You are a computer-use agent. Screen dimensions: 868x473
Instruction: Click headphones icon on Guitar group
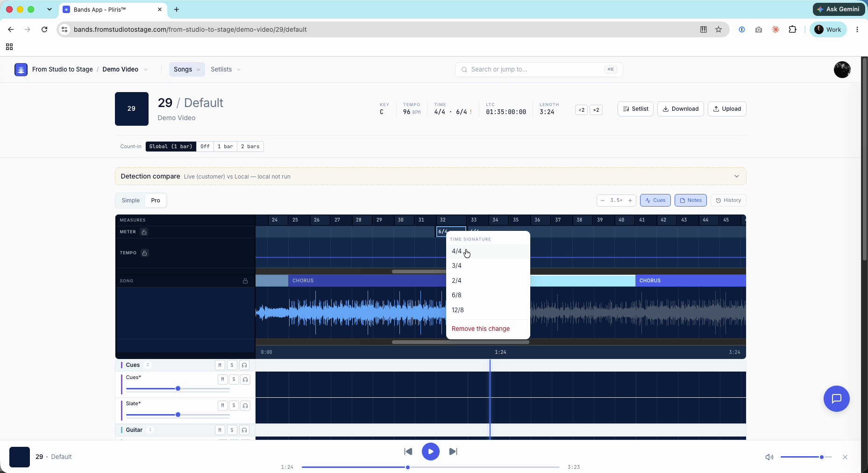(x=244, y=430)
